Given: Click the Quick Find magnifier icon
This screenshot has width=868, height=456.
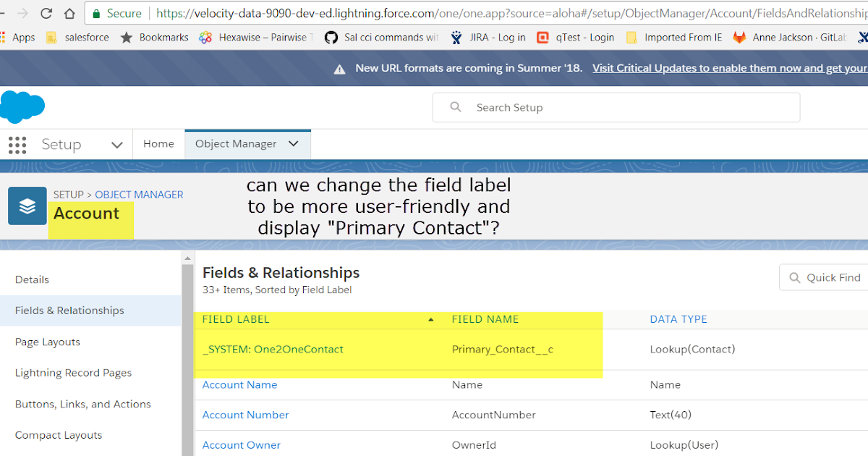Looking at the screenshot, I should click(x=795, y=278).
